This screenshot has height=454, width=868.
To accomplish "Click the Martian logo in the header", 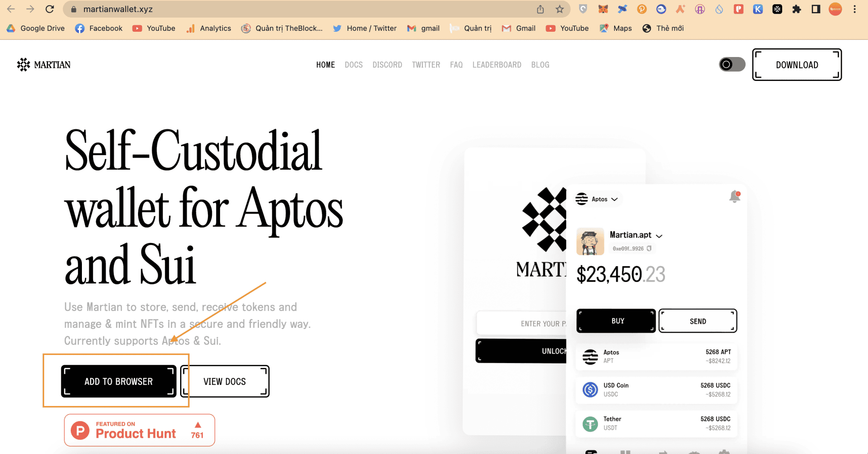I will (43, 65).
